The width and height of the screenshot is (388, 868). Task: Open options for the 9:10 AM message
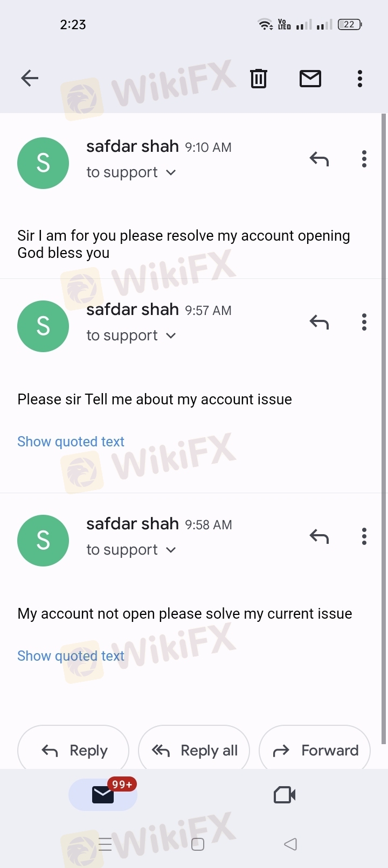pyautogui.click(x=364, y=159)
